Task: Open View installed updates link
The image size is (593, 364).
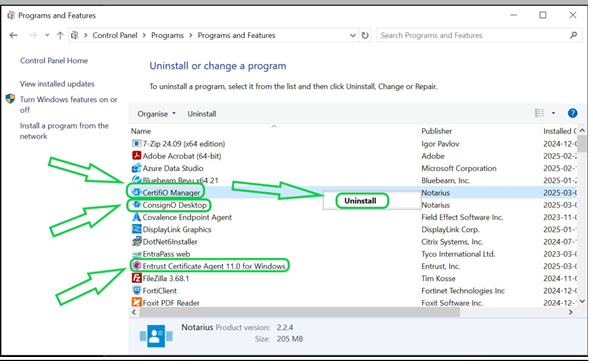Action: 57,84
